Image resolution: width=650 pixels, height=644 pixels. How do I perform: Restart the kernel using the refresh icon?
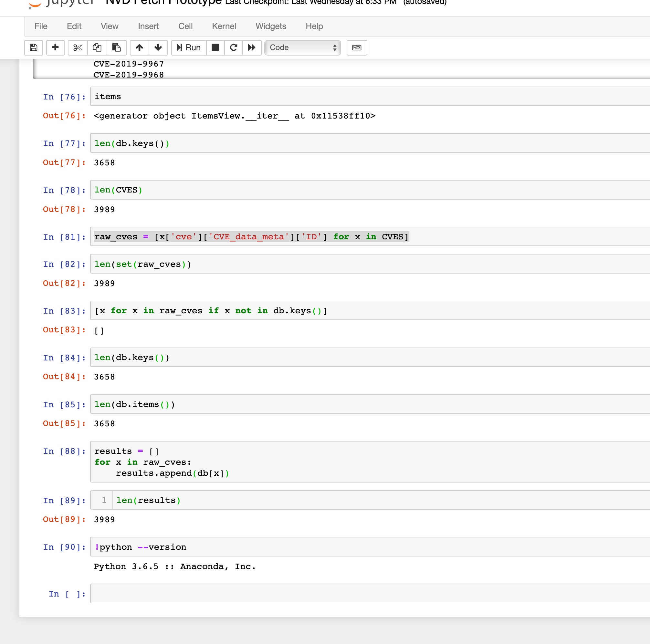(234, 48)
